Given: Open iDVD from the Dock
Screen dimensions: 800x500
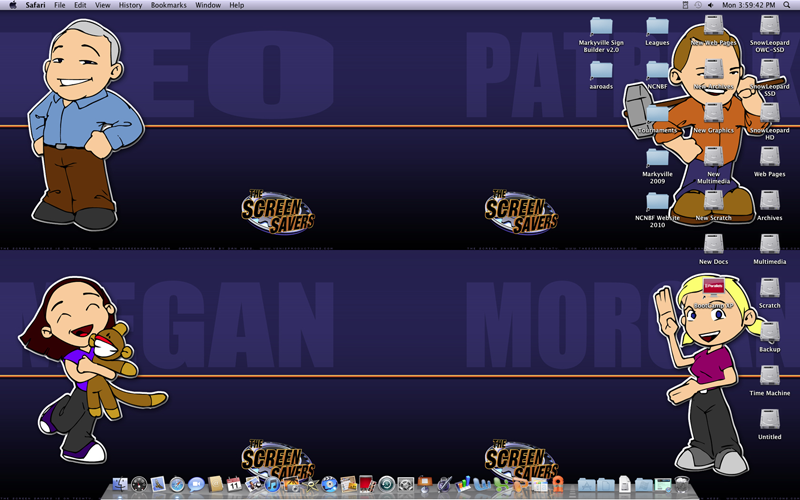Looking at the screenshot, I should click(329, 485).
